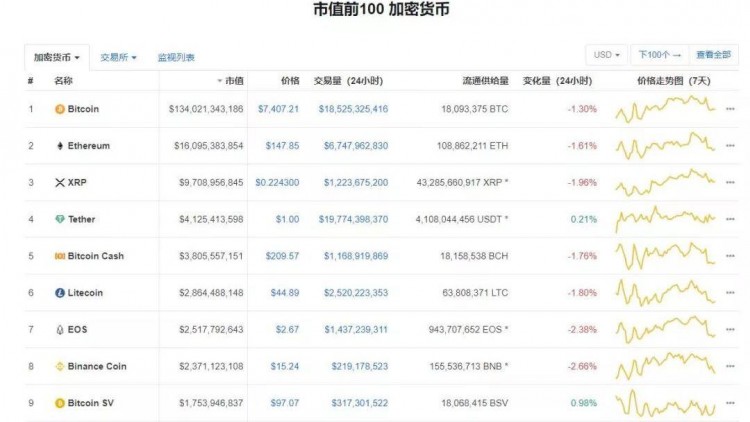Open more options for Bitcoin SV row
The image size is (750, 422).
pos(730,403)
